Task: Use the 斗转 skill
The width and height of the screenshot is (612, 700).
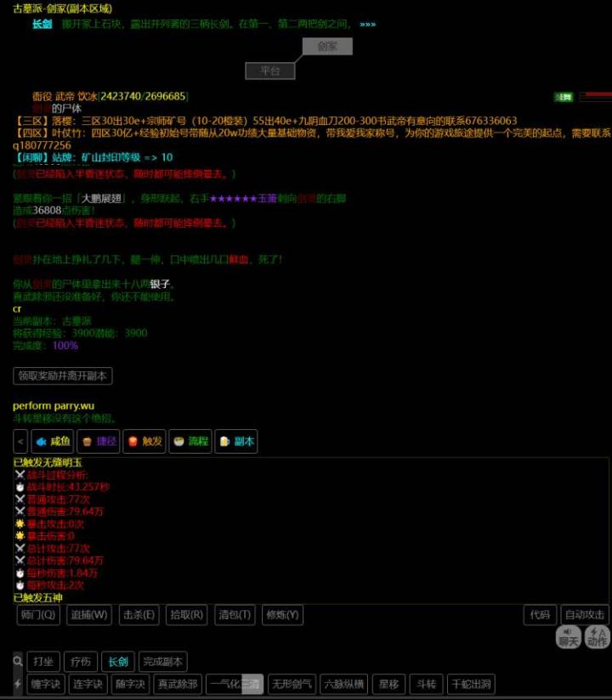Action: 426,684
